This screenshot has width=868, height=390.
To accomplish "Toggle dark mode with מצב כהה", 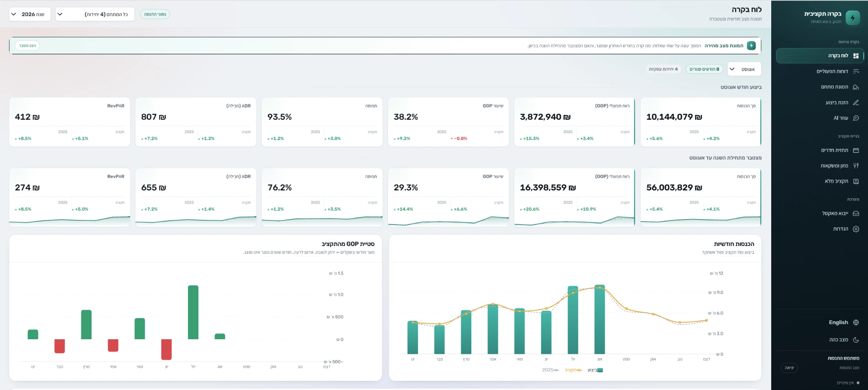I will [x=844, y=340].
